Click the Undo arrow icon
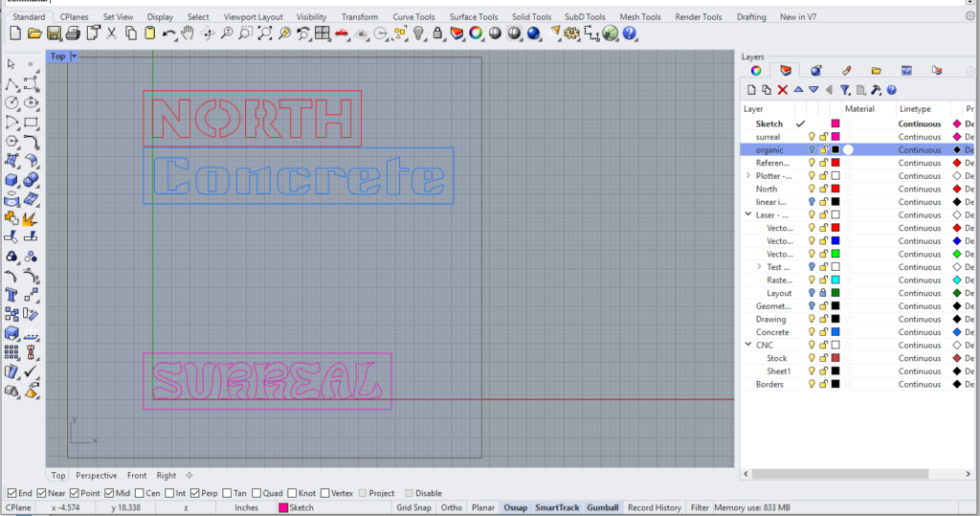980x516 pixels. coord(168,34)
